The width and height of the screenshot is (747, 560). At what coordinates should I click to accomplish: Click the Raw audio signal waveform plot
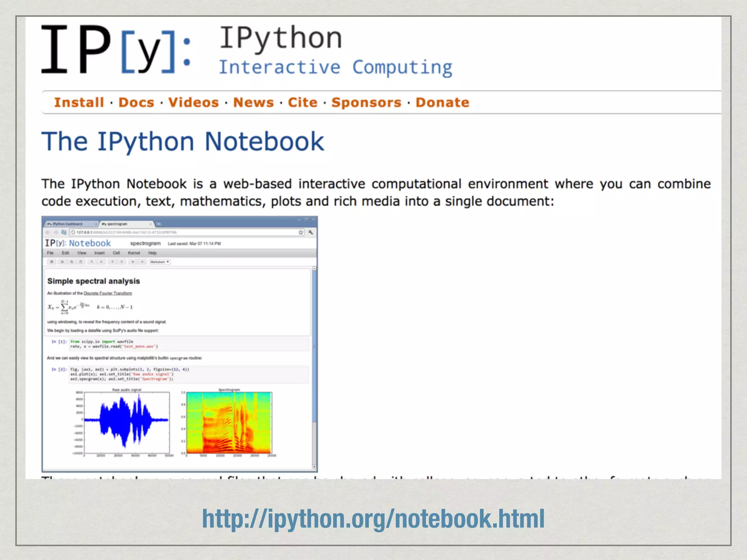tap(127, 423)
